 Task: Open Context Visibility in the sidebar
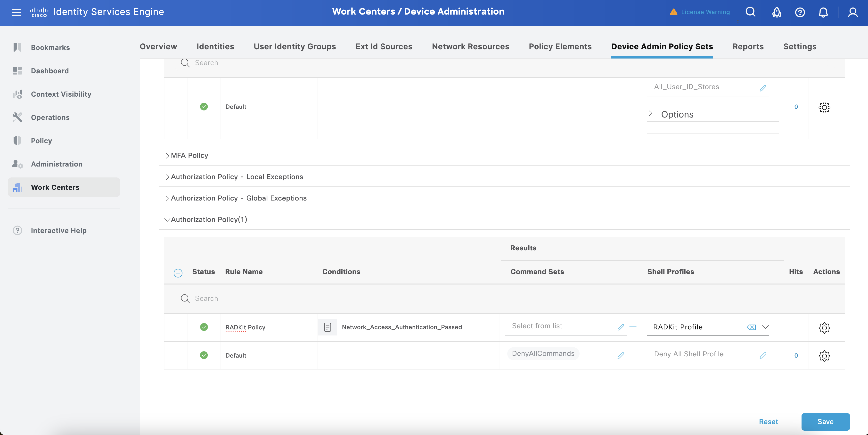pyautogui.click(x=64, y=94)
